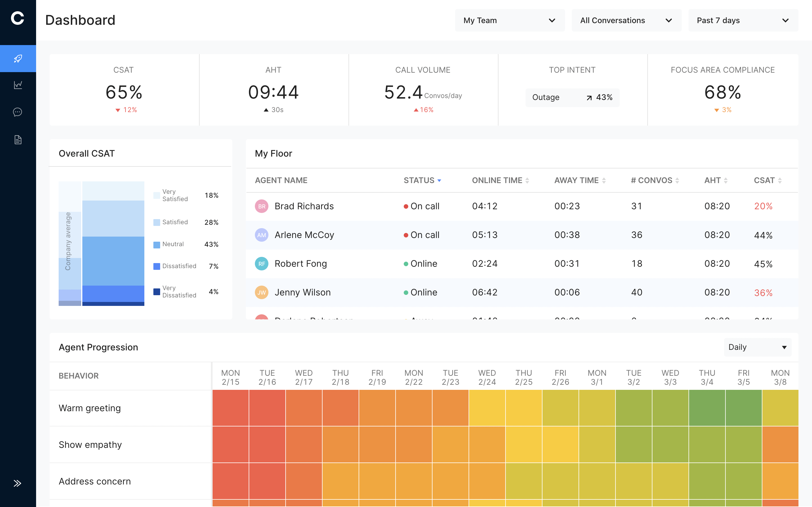This screenshot has width=812, height=507.
Task: Open the Past 7 days dropdown
Action: pos(743,21)
